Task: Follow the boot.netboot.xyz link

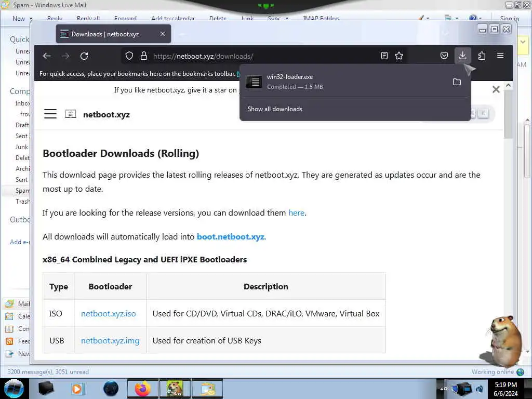Action: pyautogui.click(x=230, y=237)
